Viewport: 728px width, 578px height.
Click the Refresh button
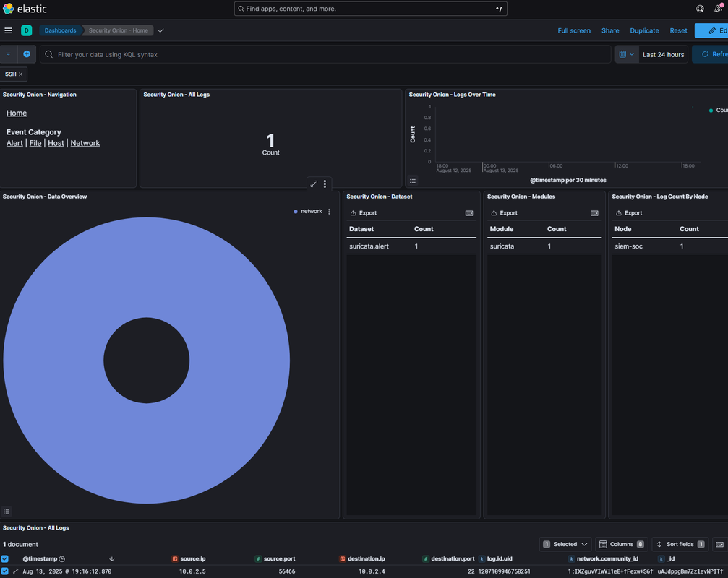click(711, 54)
